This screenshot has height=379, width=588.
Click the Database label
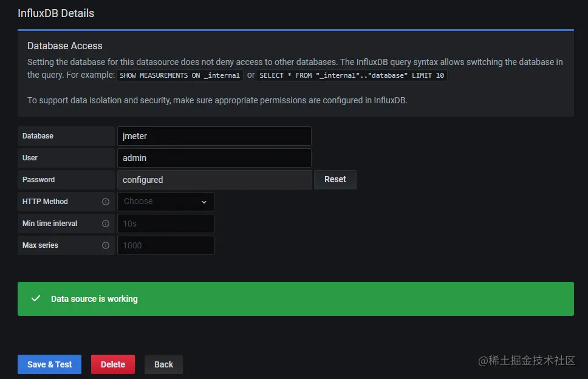point(38,136)
